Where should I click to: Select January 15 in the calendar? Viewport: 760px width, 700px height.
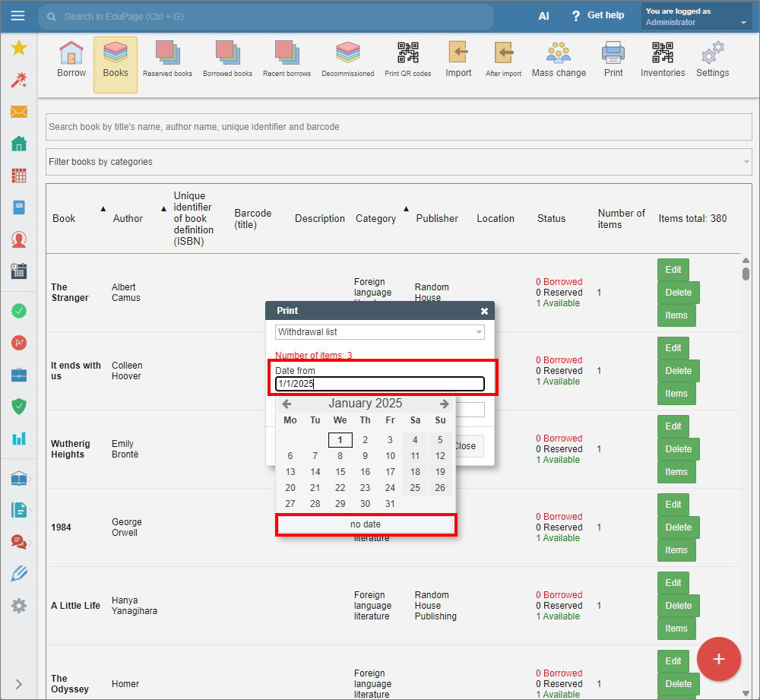[340, 472]
